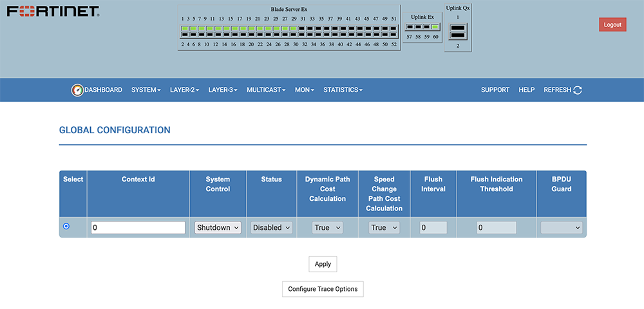Open the Status Disabled dropdown

(272, 227)
